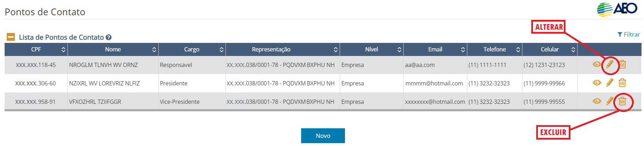View details of the aa@aa.com contact
The image size is (644, 146).
point(597,64)
